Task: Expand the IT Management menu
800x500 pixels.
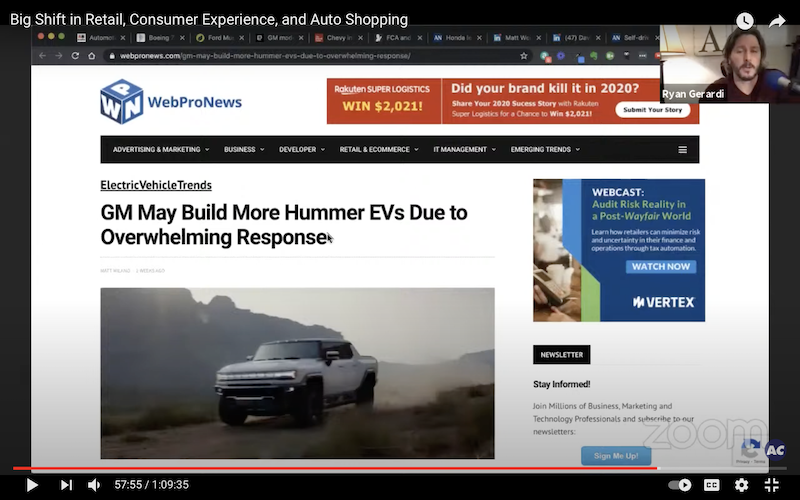Action: [x=464, y=149]
